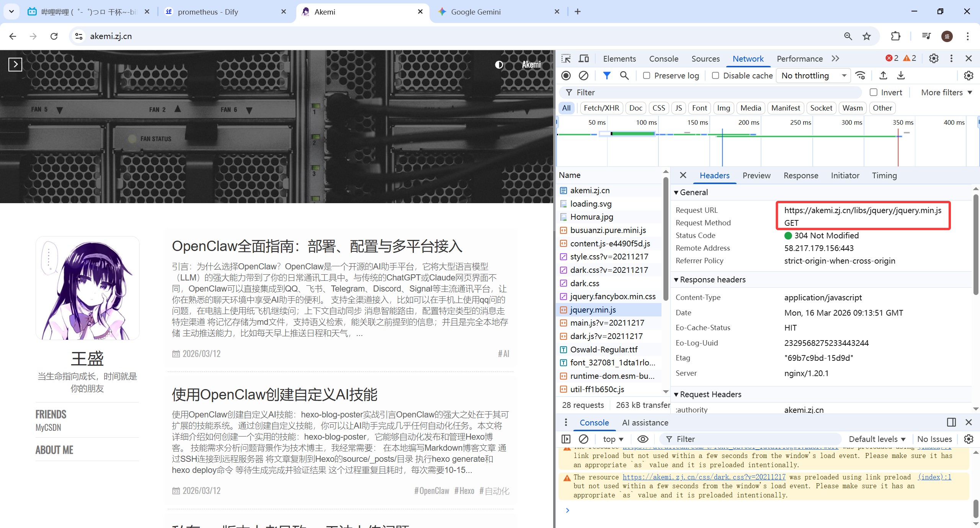The height and width of the screenshot is (528, 980).
Task: Open the Console panel tab
Action: 663,59
